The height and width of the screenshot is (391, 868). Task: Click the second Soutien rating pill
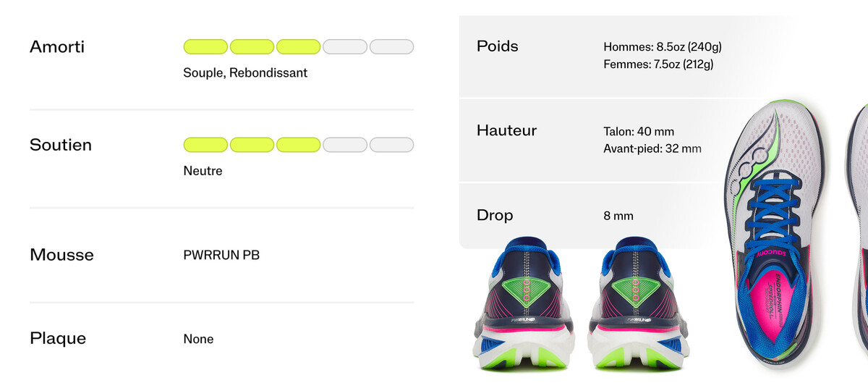click(x=252, y=145)
